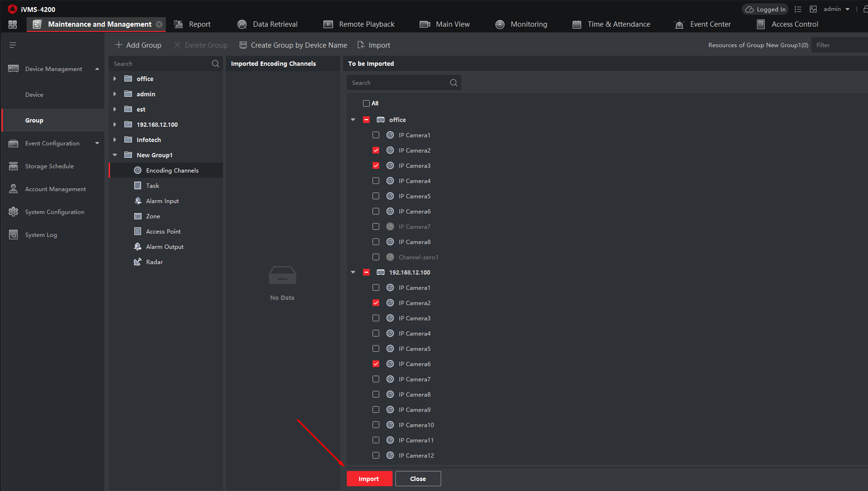
Task: Close the Maintenance and Management tab
Action: 159,24
